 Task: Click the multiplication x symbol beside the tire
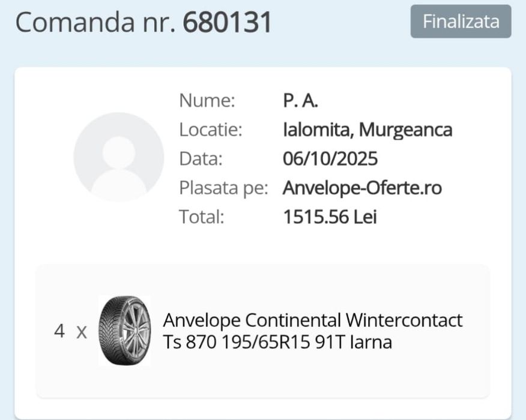click(x=82, y=332)
